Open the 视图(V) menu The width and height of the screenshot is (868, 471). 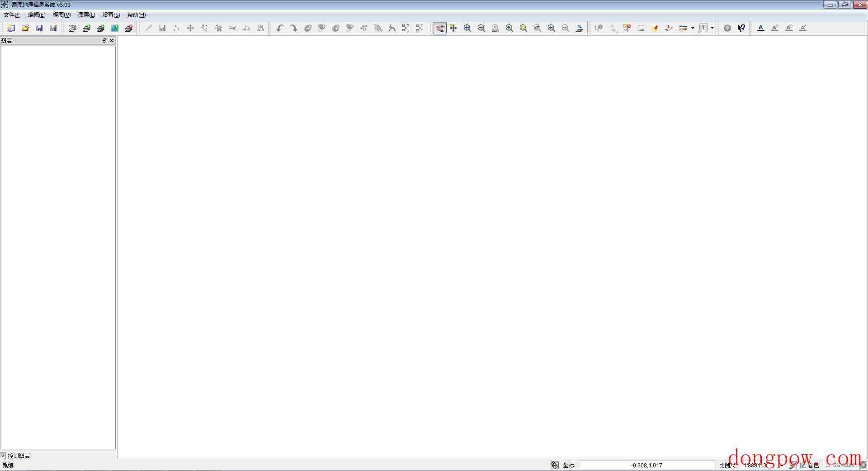point(61,15)
